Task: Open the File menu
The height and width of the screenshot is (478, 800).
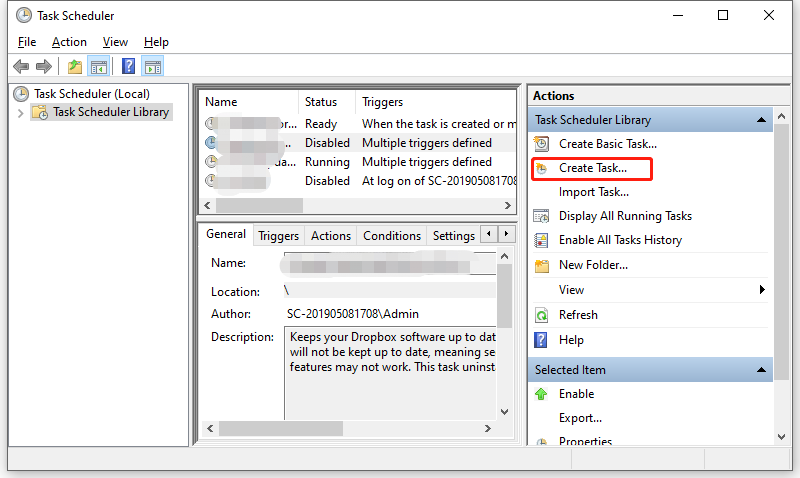Action: coord(27,42)
